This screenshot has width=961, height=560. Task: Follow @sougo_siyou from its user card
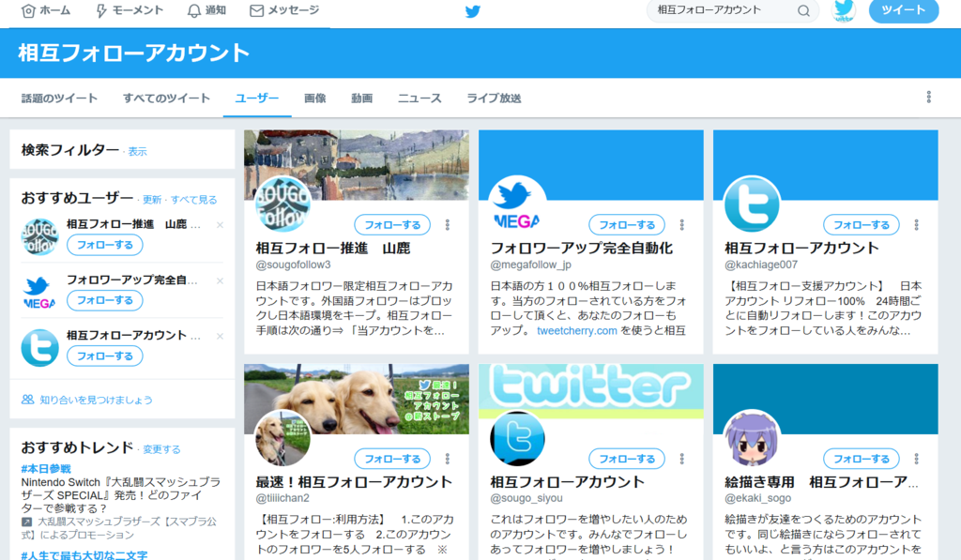[626, 459]
